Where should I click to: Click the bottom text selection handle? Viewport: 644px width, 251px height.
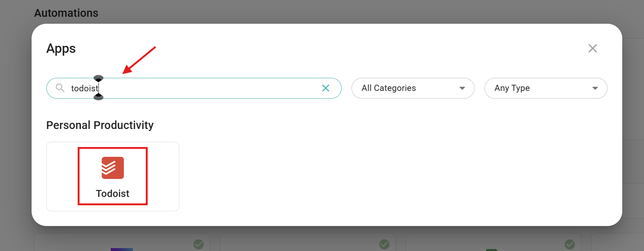tap(98, 97)
